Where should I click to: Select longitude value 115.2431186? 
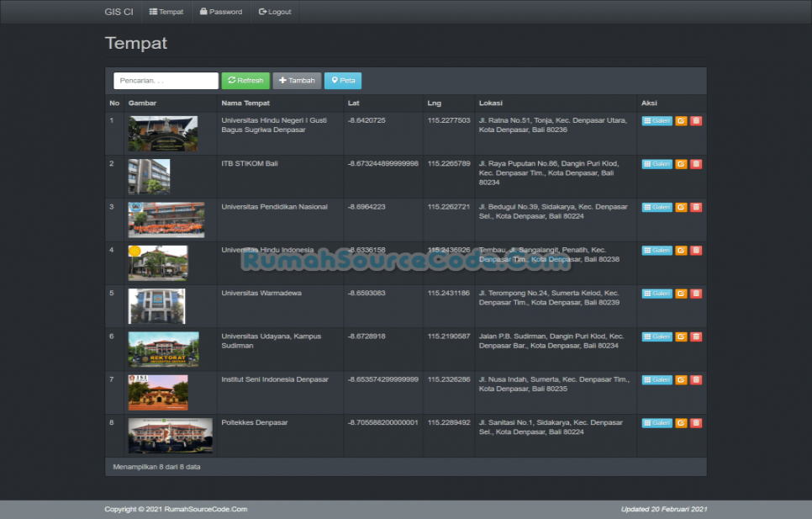(x=449, y=294)
